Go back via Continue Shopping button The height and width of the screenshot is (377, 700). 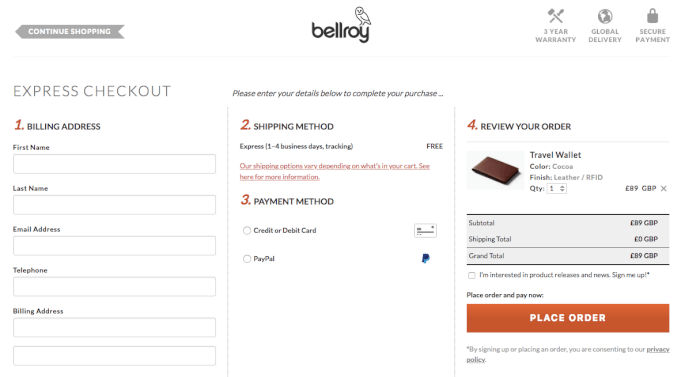point(70,31)
